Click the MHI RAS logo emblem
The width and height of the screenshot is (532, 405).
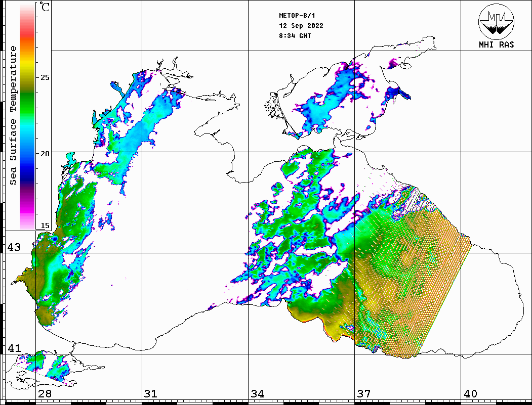(496, 21)
